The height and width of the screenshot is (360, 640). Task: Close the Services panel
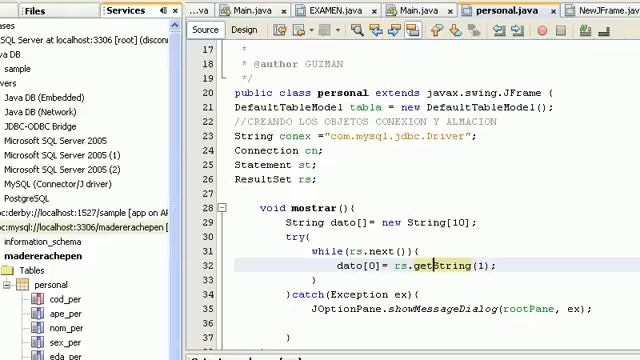[175, 11]
